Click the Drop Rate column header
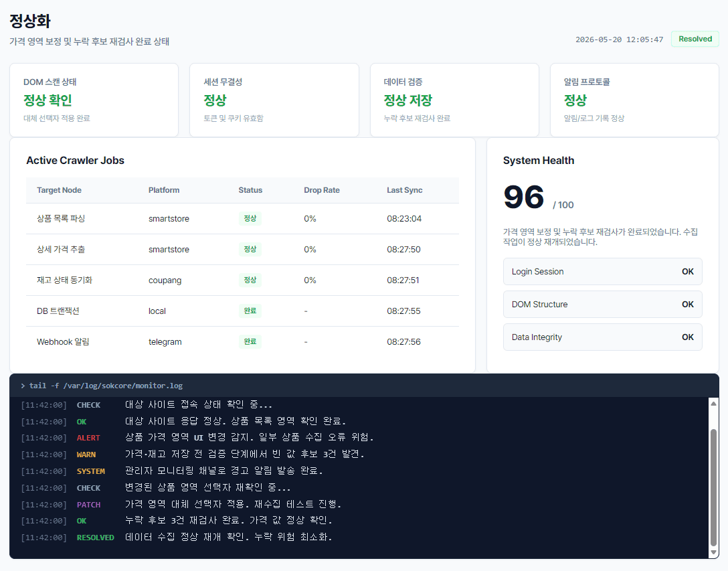This screenshot has height=571, width=728. point(322,190)
